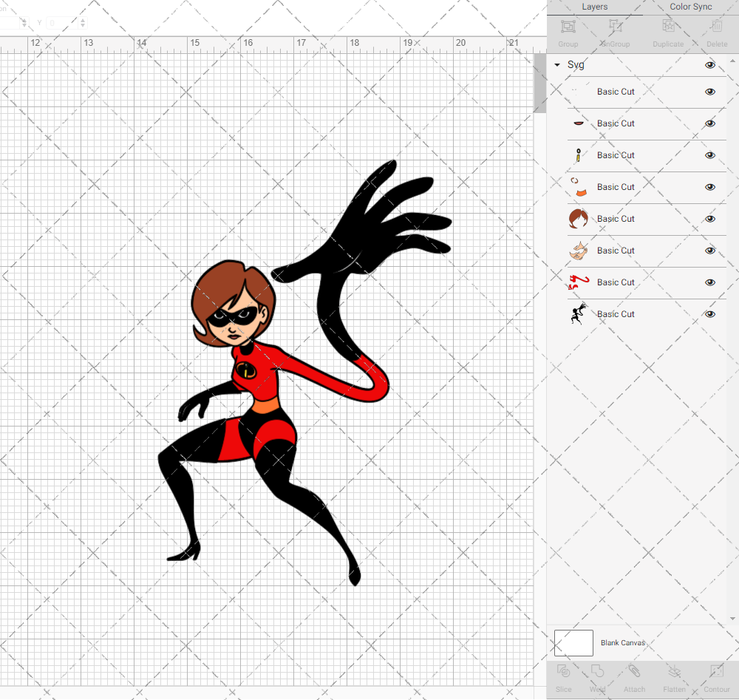This screenshot has width=739, height=700.
Task: Select the lips layer thumbnail
Action: click(579, 123)
